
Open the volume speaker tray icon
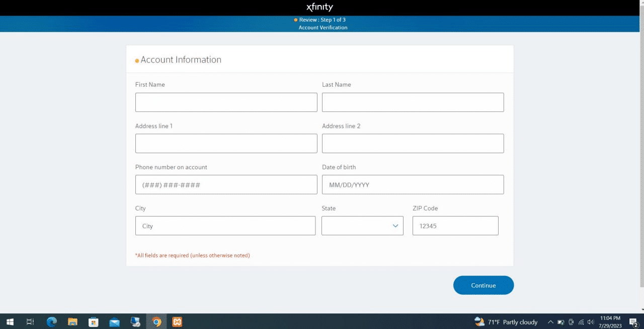point(591,322)
